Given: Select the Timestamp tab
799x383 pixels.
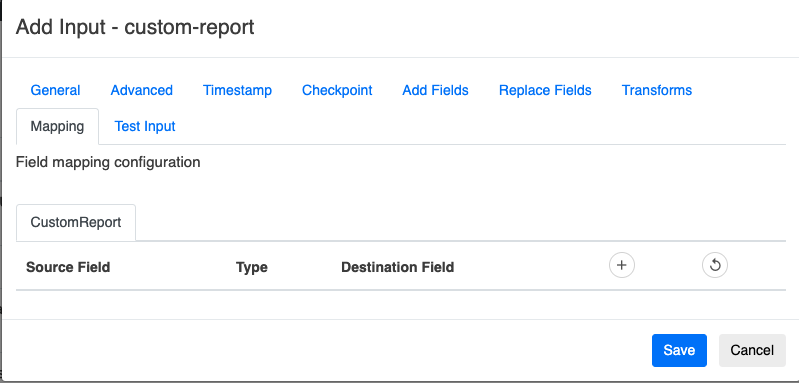Looking at the screenshot, I should (237, 90).
